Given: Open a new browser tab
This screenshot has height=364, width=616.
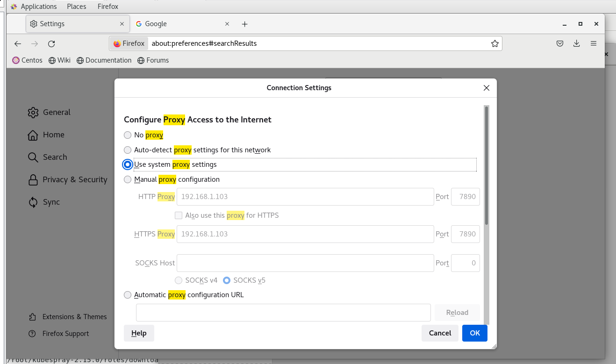Looking at the screenshot, I should [x=244, y=24].
